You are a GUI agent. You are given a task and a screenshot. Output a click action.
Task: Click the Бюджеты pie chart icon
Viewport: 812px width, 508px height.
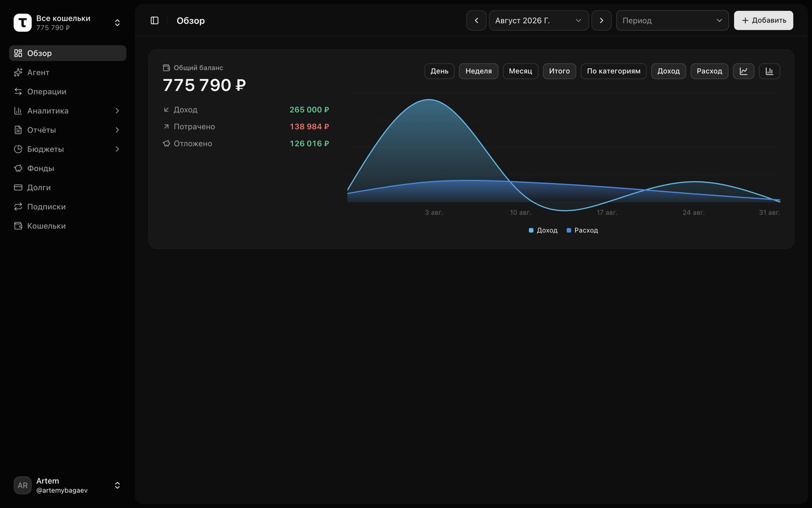18,149
